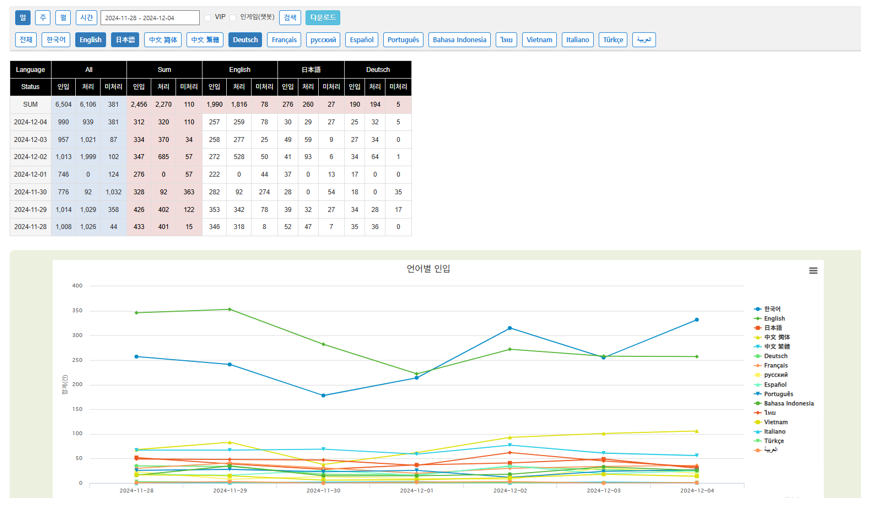Open the chart hamburger menu
The image size is (873, 510).
[813, 271]
